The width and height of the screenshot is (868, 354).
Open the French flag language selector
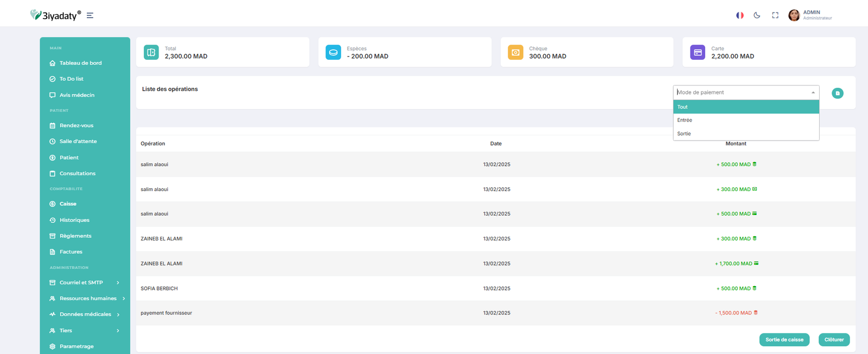pos(739,15)
